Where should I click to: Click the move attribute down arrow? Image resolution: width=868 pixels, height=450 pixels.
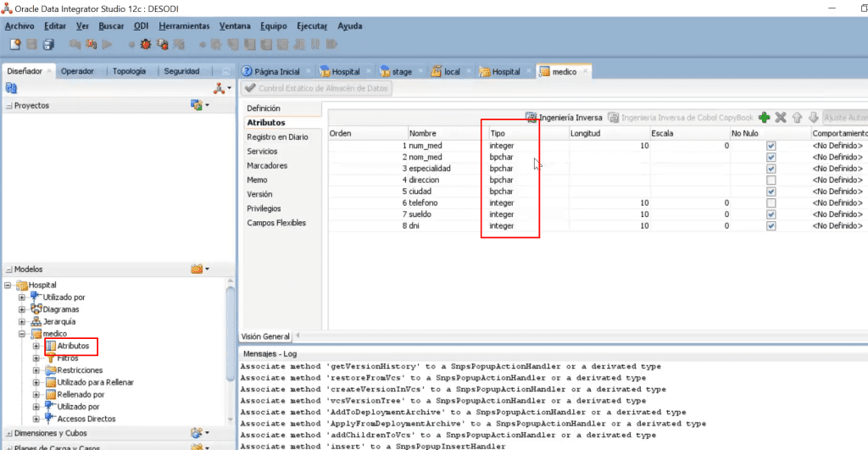tap(813, 117)
